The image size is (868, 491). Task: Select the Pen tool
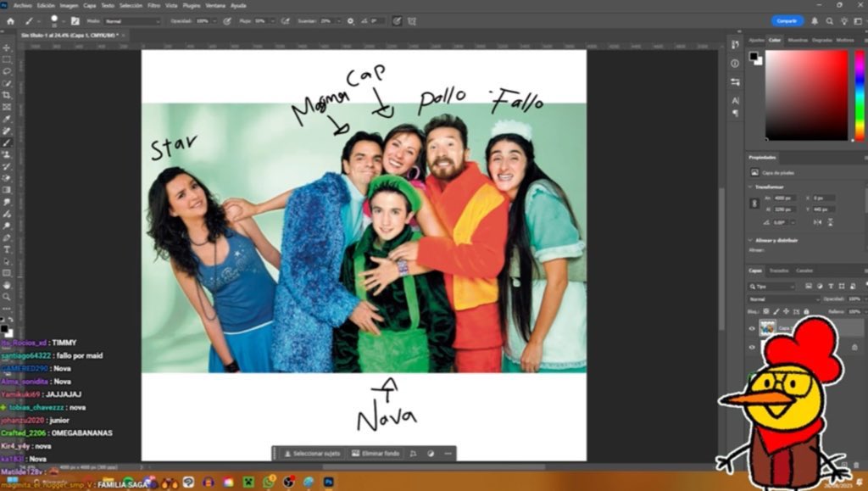point(7,237)
